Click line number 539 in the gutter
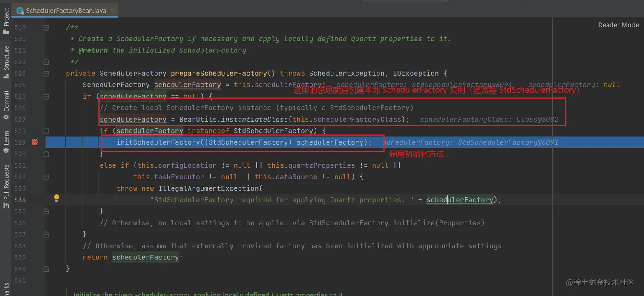 click(x=20, y=257)
